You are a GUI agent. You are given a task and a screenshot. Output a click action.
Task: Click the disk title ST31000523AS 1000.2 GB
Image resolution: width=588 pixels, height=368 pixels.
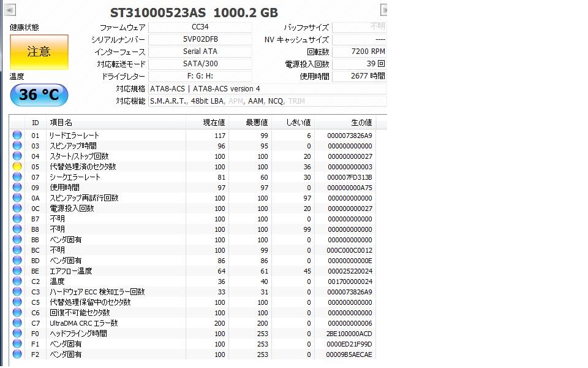[194, 12]
